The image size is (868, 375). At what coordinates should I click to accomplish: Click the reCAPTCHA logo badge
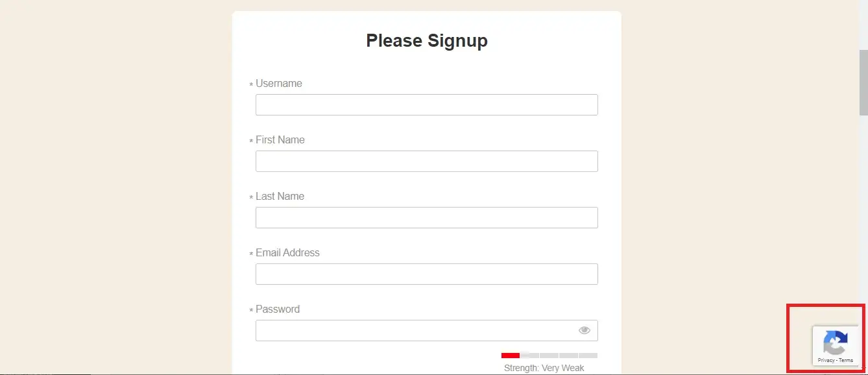pos(836,343)
